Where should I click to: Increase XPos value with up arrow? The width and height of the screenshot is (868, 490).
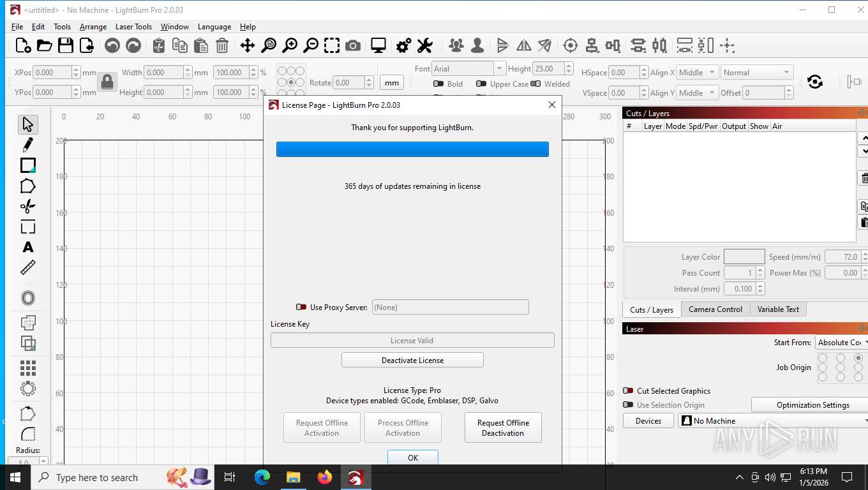click(76, 70)
